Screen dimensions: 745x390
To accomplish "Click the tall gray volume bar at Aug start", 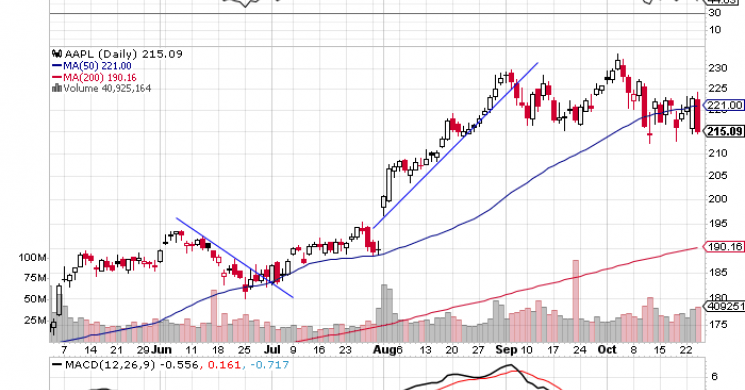I will pos(384,314).
